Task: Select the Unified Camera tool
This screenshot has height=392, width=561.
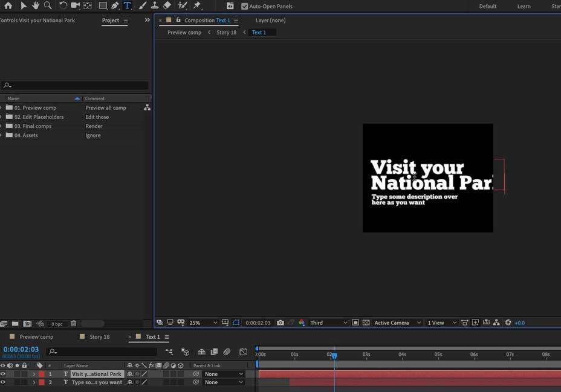Action: (75, 5)
